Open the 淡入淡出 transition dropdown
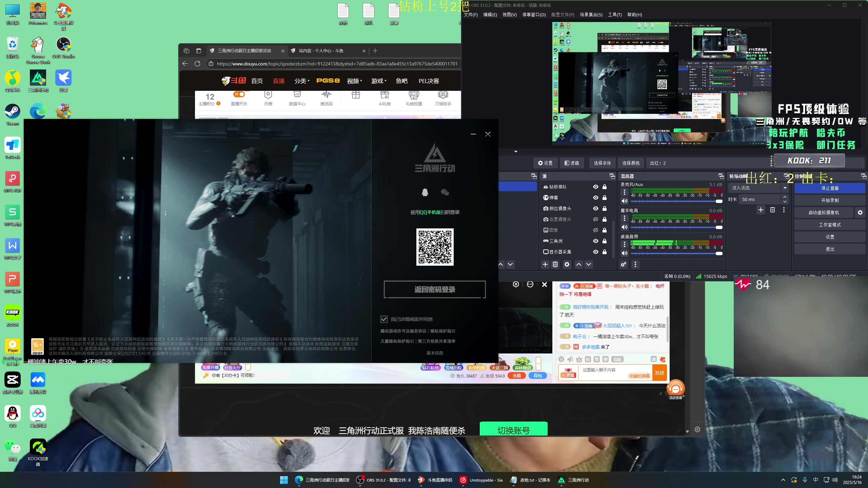Screen dimensions: 868x488 coord(759,188)
